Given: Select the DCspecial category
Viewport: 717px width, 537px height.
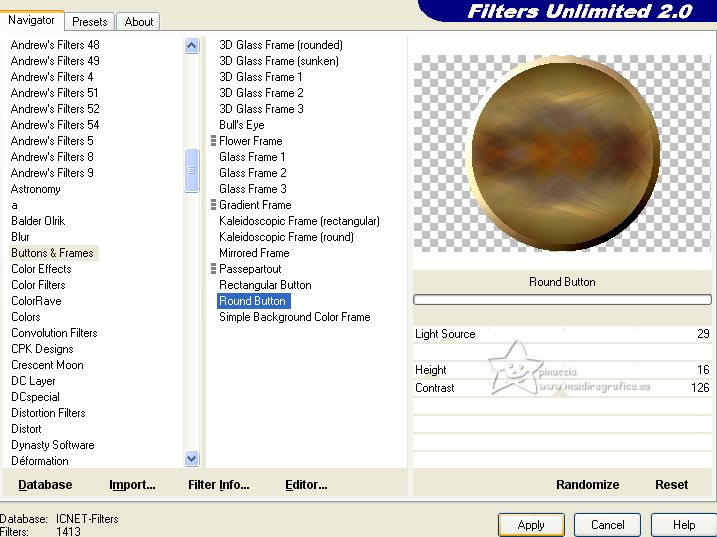Looking at the screenshot, I should point(35,397).
